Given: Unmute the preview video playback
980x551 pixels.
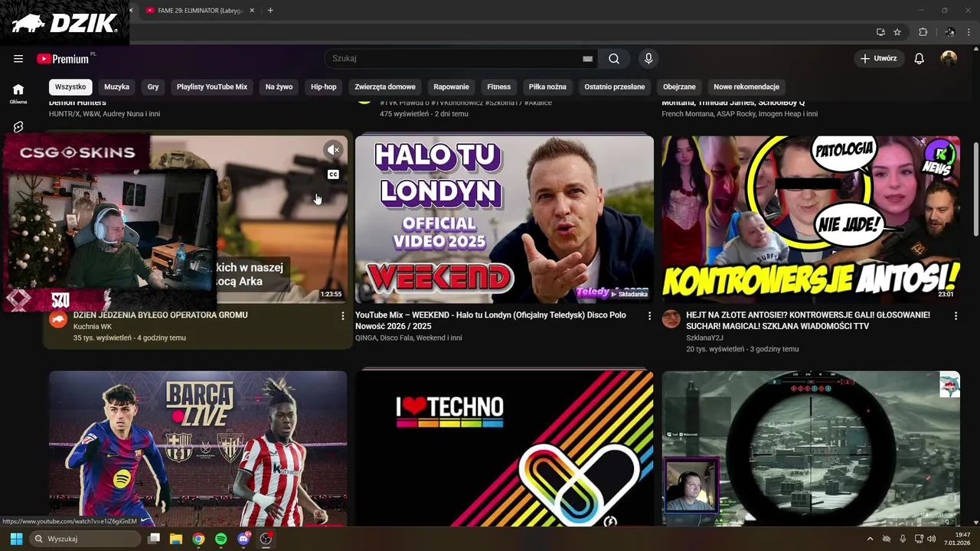Looking at the screenshot, I should (333, 150).
